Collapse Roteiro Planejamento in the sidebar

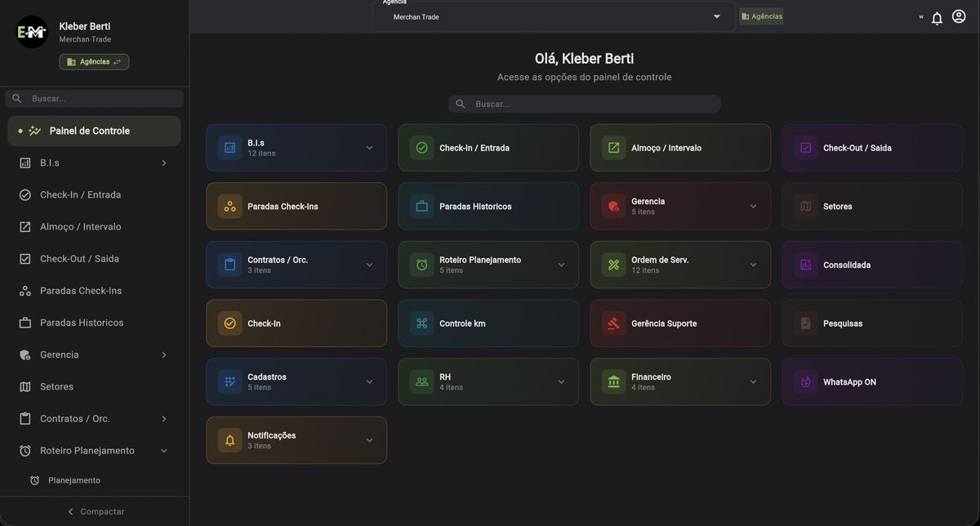coord(163,449)
